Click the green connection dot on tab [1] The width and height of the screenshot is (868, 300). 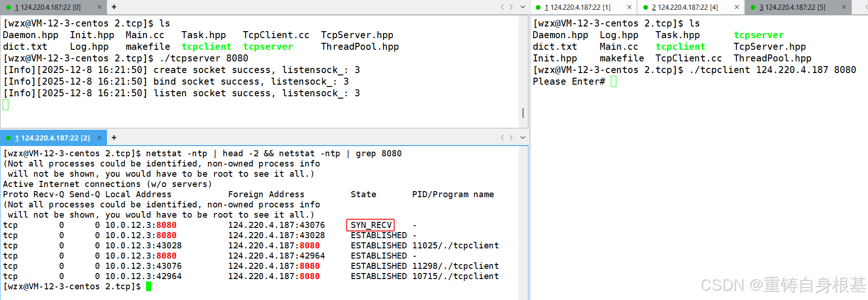(x=538, y=7)
